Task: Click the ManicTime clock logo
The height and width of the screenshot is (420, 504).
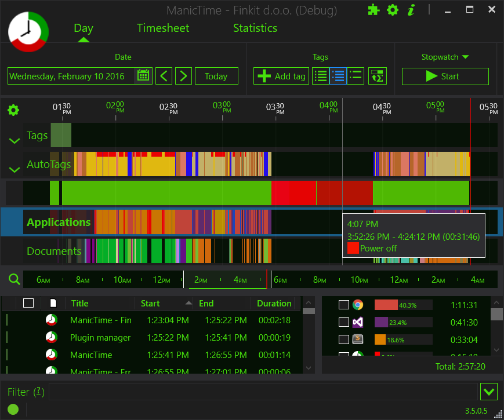Action: pyautogui.click(x=28, y=31)
